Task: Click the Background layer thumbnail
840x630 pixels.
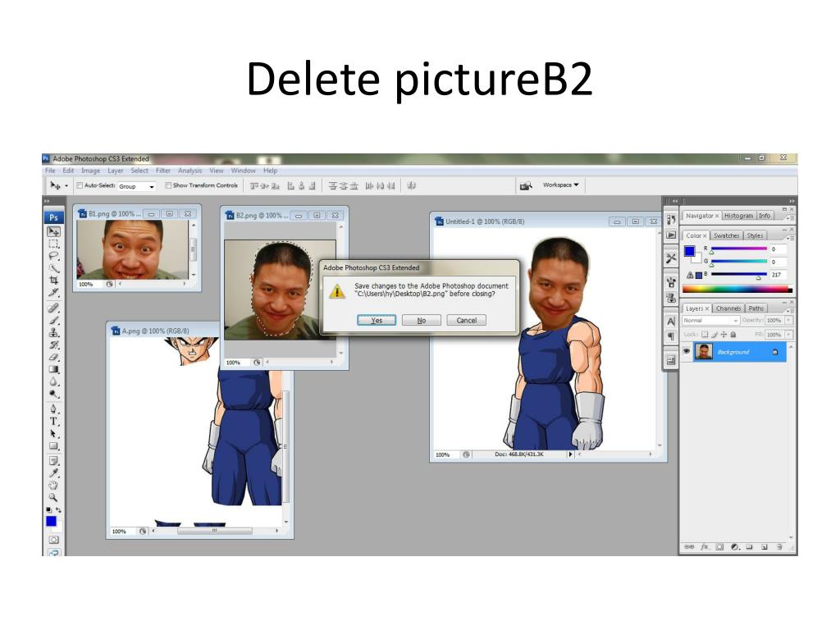Action: pos(703,352)
